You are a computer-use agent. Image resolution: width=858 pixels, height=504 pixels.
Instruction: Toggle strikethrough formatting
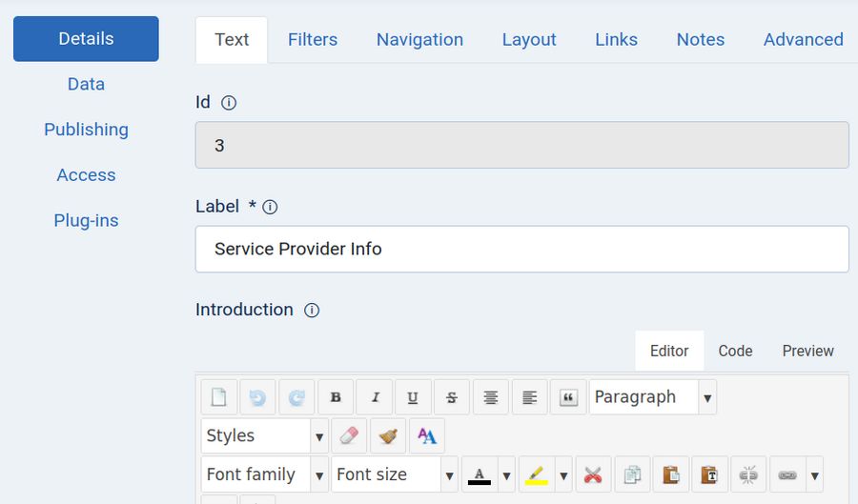(452, 397)
